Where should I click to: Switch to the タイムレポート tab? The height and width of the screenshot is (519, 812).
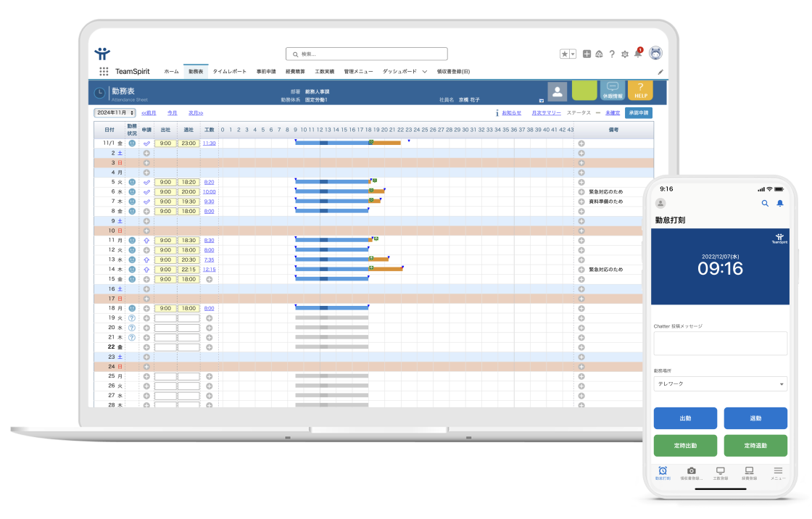[229, 72]
